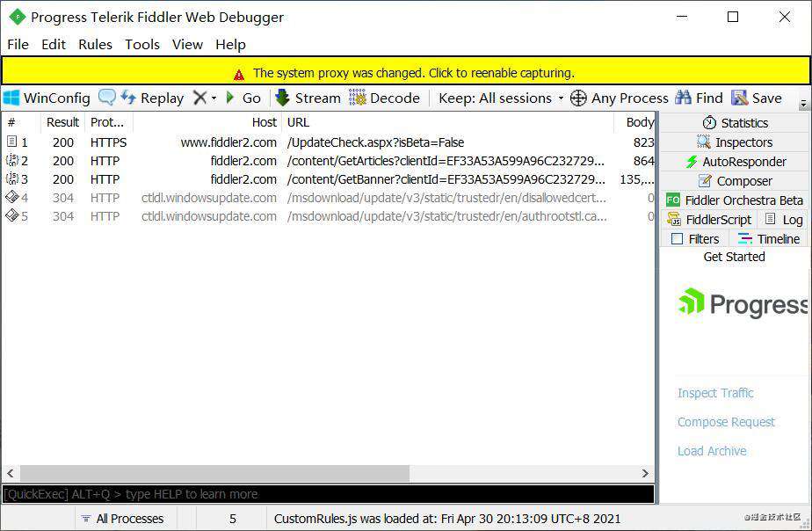812x531 pixels.
Task: Click the Go resume button
Action: [x=243, y=98]
